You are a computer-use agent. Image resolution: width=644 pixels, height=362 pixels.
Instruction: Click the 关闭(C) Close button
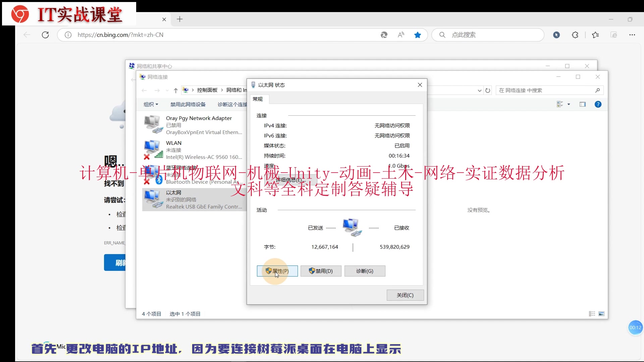405,295
